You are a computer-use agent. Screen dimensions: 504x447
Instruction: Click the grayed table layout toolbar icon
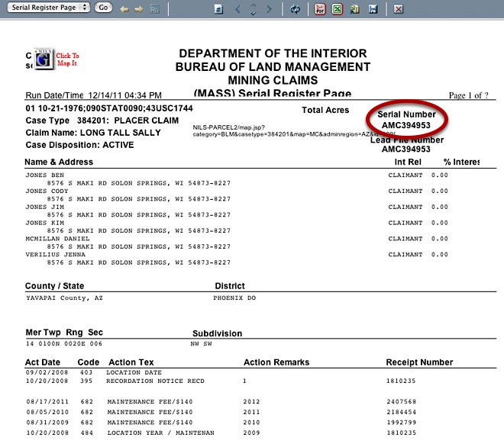(155, 9)
